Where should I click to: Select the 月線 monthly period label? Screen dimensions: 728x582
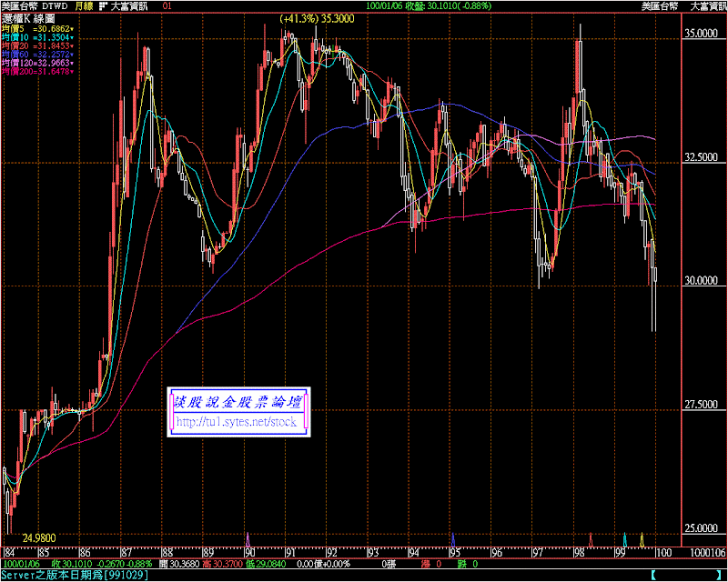[84, 6]
